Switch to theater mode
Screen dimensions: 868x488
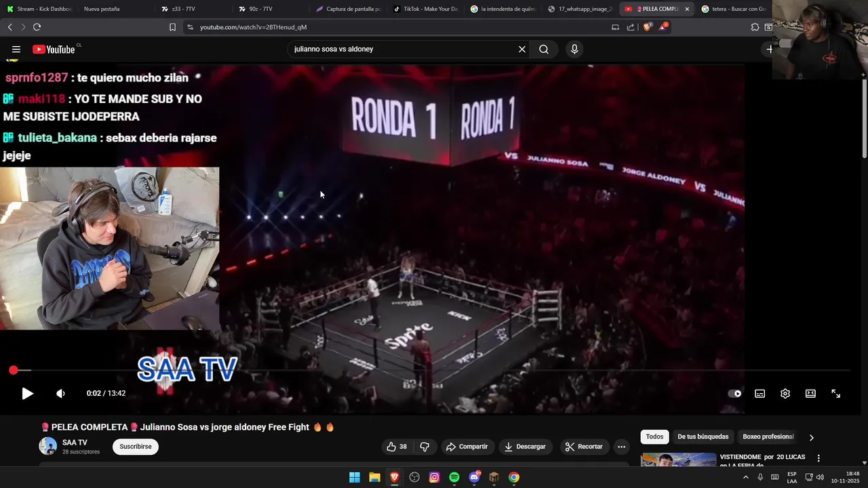coord(810,393)
